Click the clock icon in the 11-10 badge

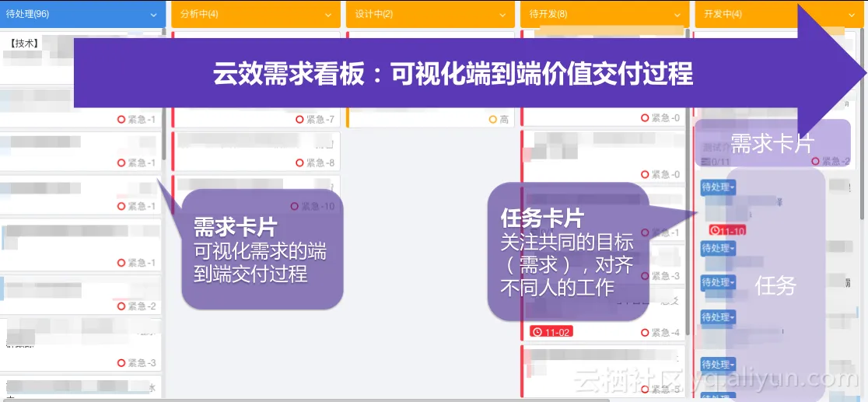coord(716,230)
